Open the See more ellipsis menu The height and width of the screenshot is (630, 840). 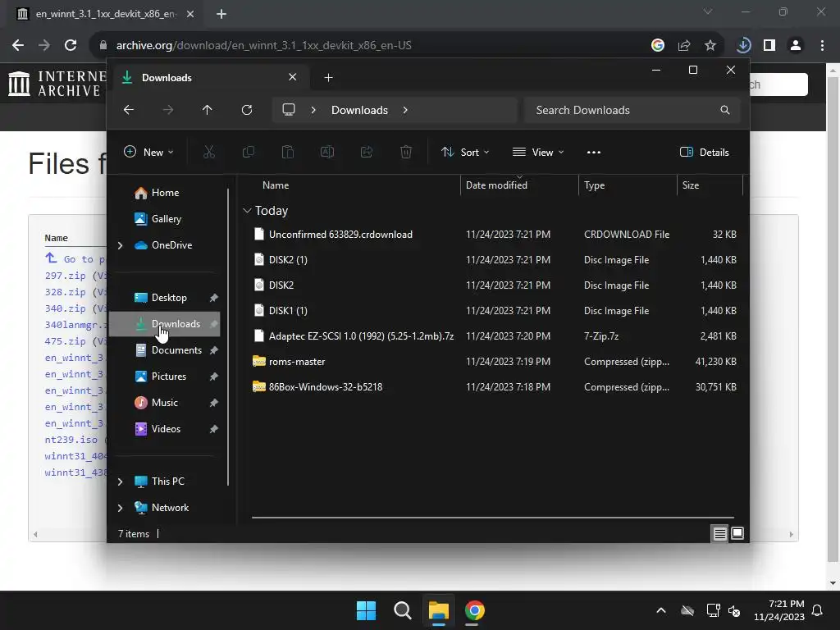click(x=594, y=152)
